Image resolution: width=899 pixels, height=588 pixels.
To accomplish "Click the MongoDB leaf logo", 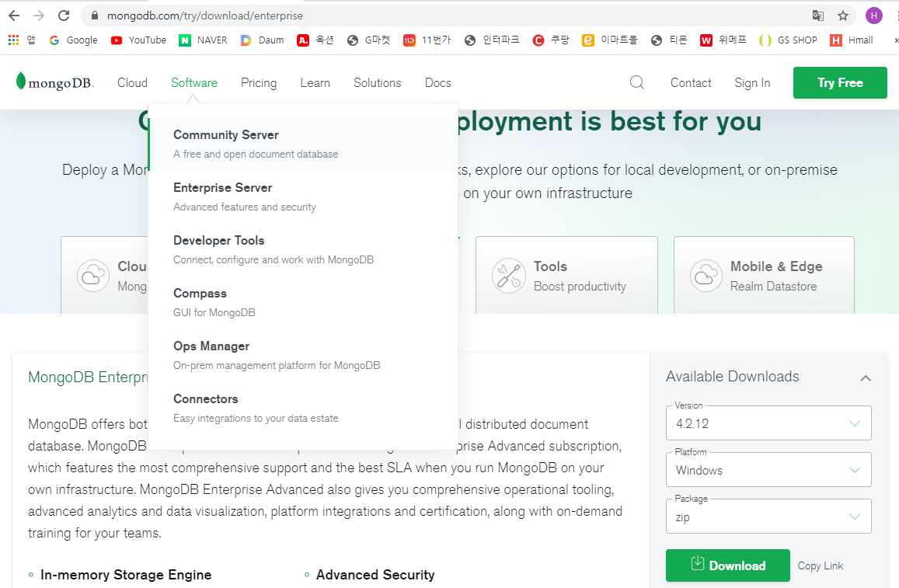I will tap(54, 82).
